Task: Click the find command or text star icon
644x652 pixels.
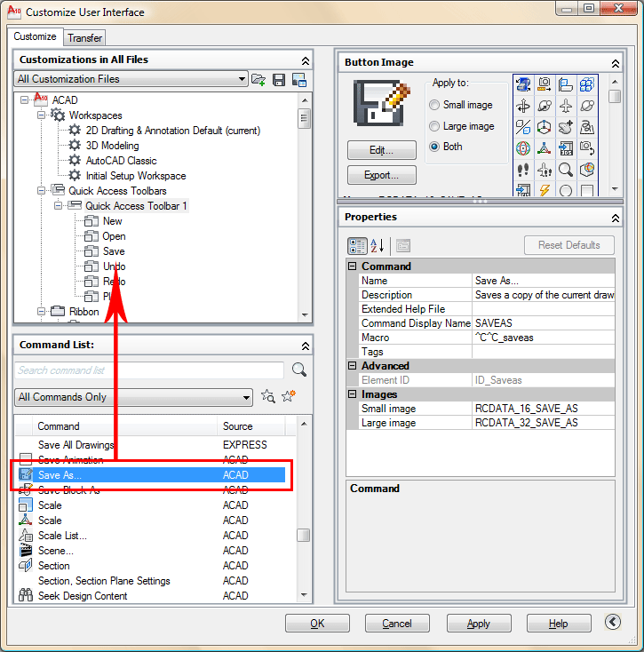Action: tap(268, 396)
